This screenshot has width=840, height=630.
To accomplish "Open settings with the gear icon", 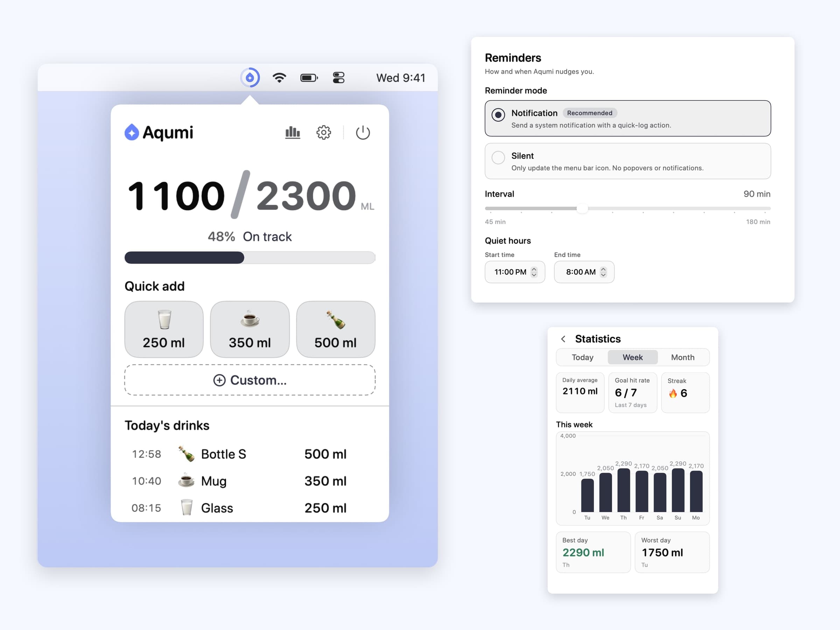I will (323, 133).
